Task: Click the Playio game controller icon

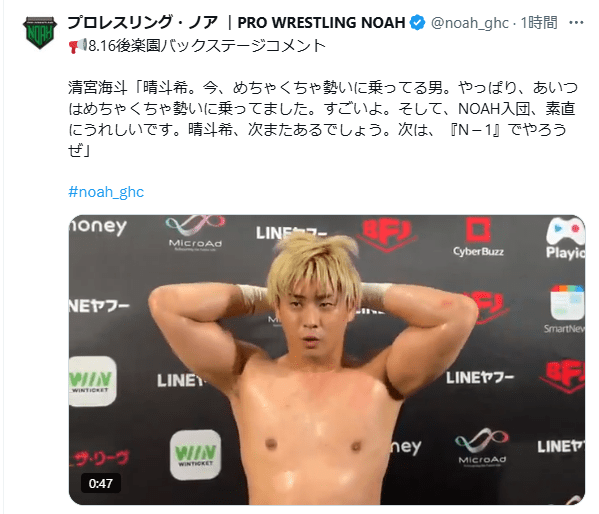Action: 566,238
